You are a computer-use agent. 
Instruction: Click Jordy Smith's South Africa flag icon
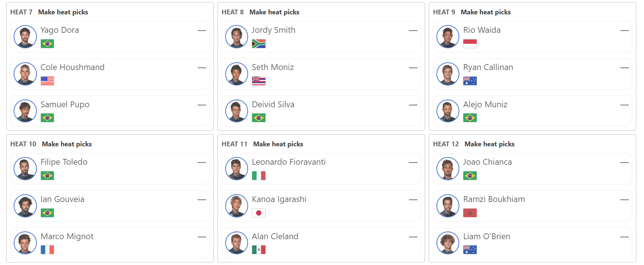258,43
